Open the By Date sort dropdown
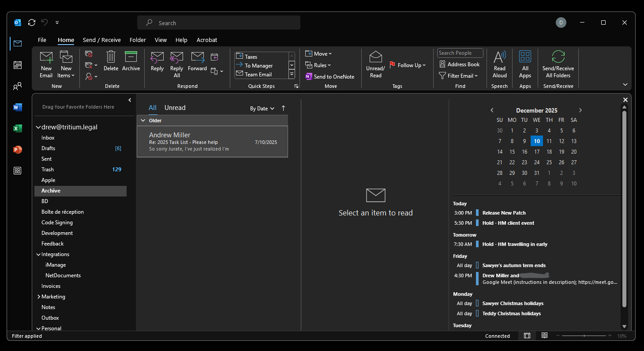This screenshot has height=351, width=644. [262, 108]
